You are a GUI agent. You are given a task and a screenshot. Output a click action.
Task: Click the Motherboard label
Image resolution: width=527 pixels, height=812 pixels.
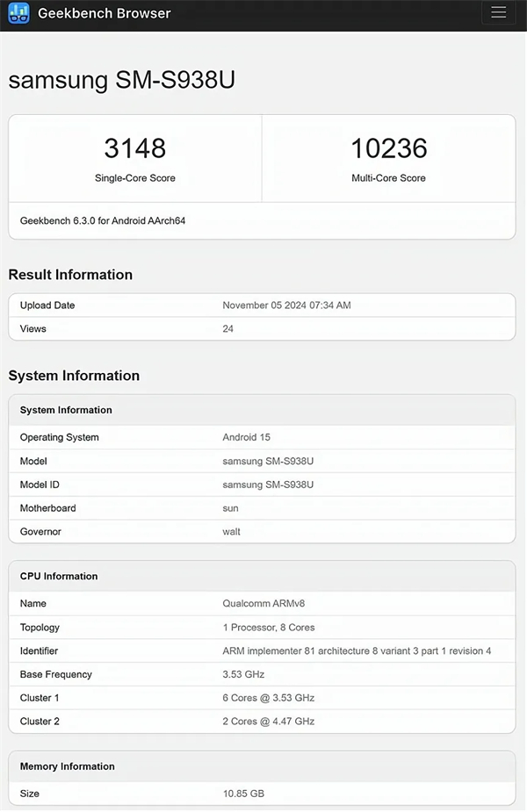[x=47, y=508]
